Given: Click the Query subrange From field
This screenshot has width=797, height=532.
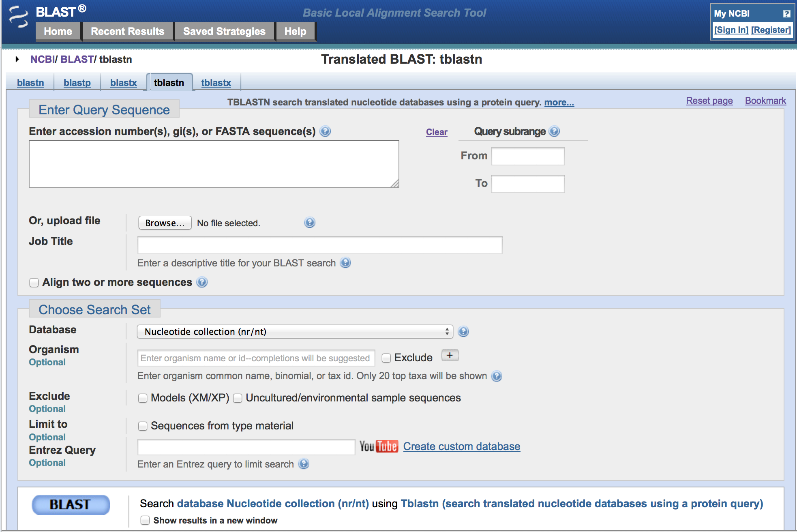Looking at the screenshot, I should coord(528,156).
